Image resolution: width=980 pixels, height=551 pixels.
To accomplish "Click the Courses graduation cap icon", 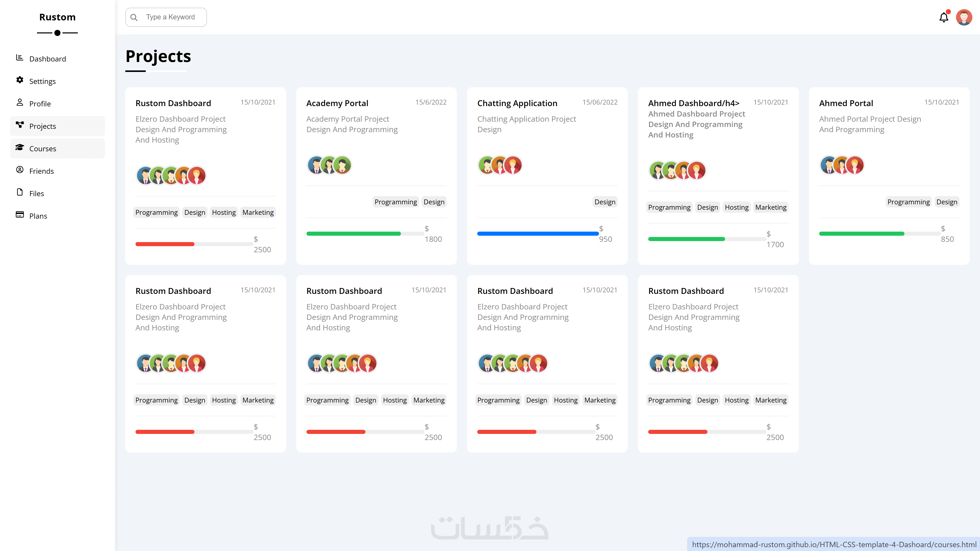I will tap(20, 147).
